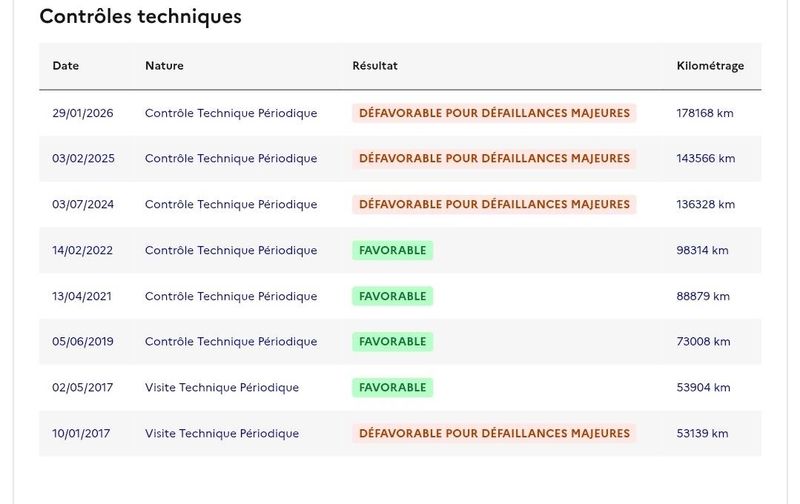Screen dimensions: 800x504
Task: Click the Nature column header
Action: (x=164, y=65)
